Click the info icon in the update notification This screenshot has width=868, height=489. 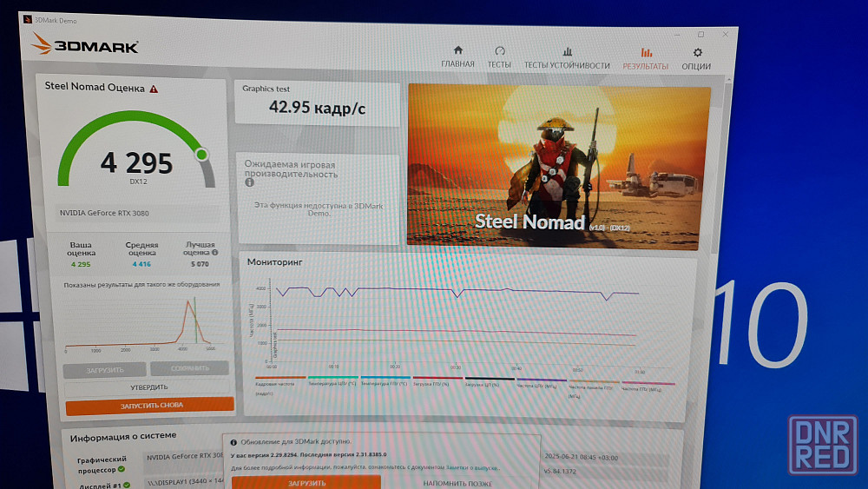tap(233, 442)
